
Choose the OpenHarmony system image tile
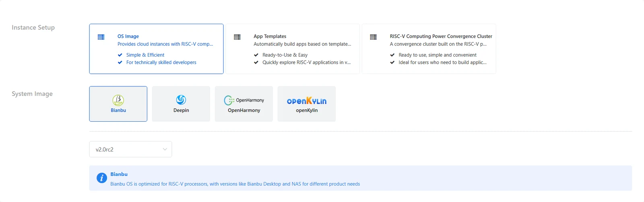click(244, 104)
